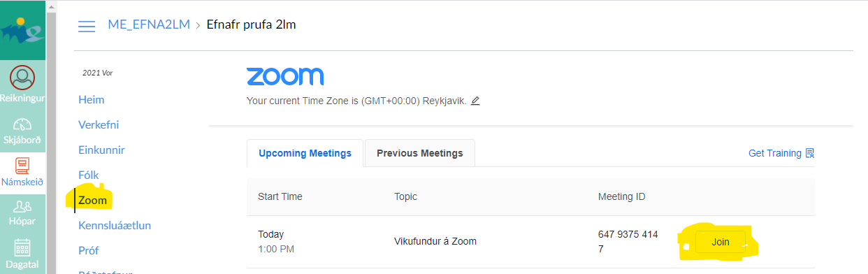The height and width of the screenshot is (274, 868).
Task: Open ME_EFNA2LM breadcrumb link
Action: coord(147,25)
